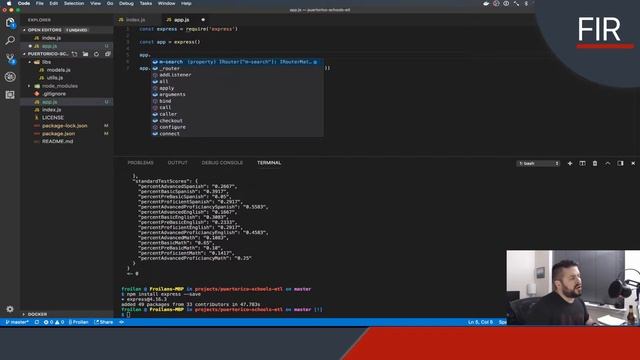Image resolution: width=640 pixels, height=360 pixels.
Task: Open the Apple menu
Action: click(x=9, y=3)
